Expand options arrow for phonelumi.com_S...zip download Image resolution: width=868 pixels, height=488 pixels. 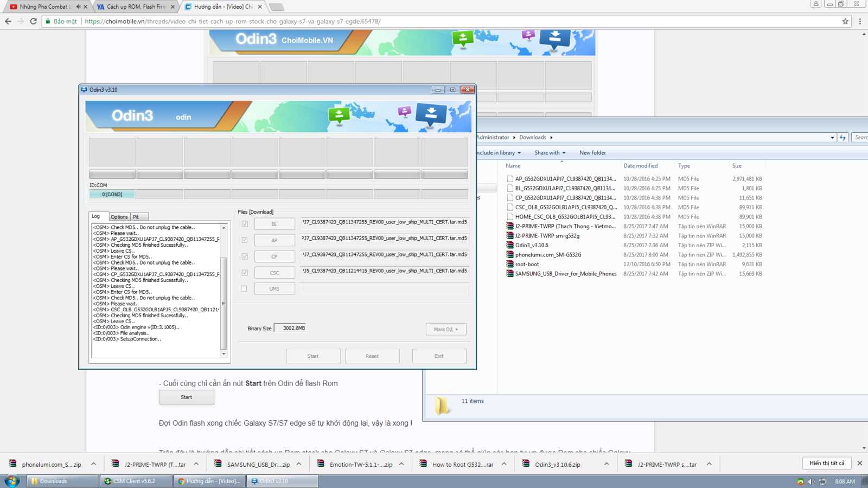(93, 464)
